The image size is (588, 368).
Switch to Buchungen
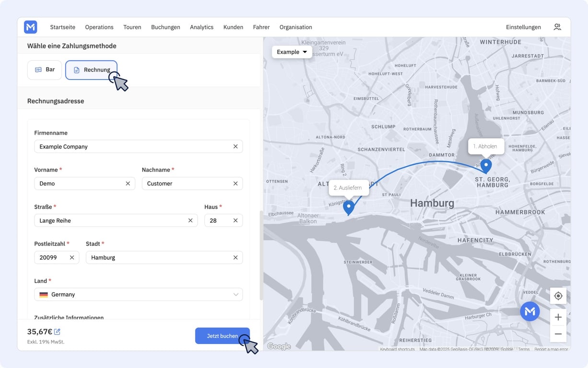[x=165, y=27]
